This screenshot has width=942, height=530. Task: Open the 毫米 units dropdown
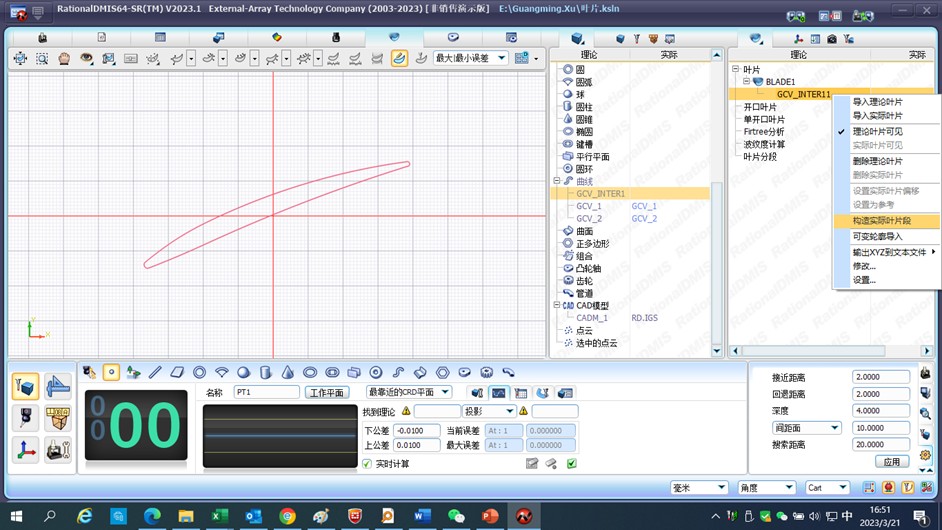[699, 488]
